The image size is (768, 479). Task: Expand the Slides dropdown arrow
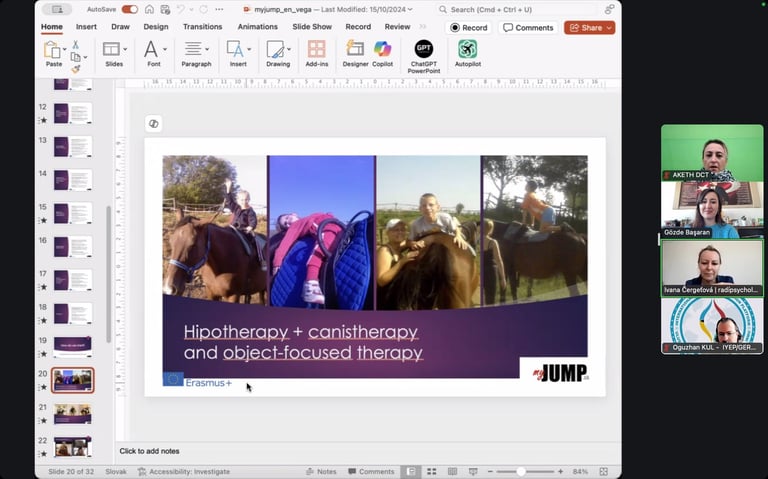tap(125, 49)
